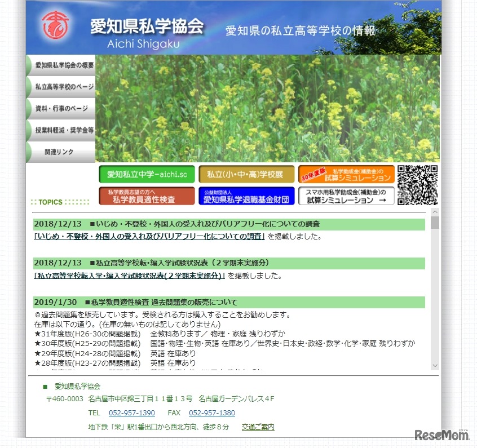Call the TEL number 052-957-1390 link
Screen dimensions: 477x448
pos(131,412)
